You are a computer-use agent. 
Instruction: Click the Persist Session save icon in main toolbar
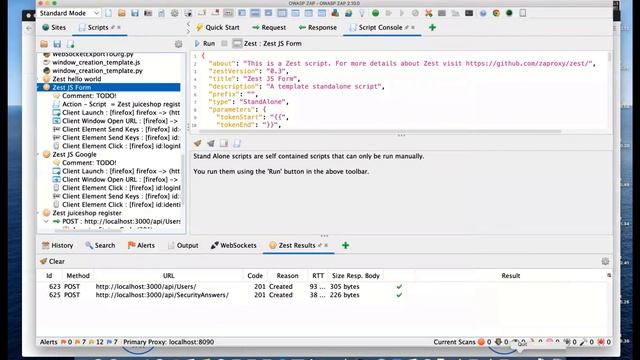[135, 13]
